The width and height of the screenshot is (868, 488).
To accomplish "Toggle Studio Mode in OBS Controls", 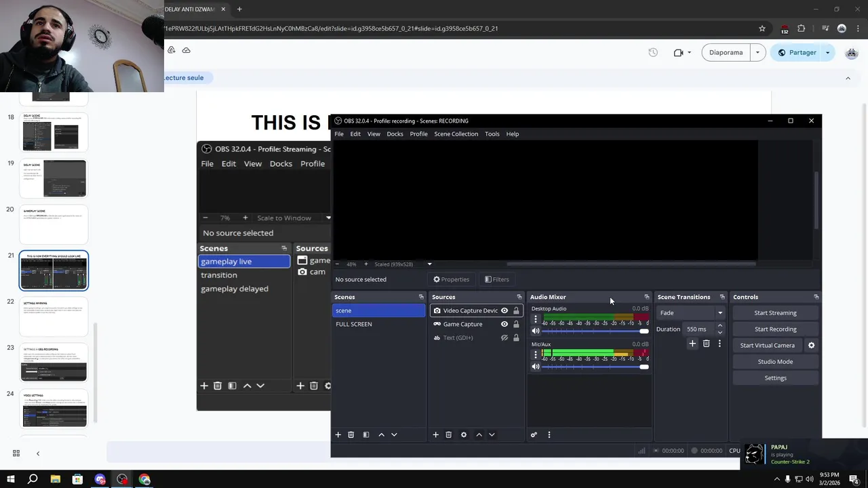I will point(775,361).
